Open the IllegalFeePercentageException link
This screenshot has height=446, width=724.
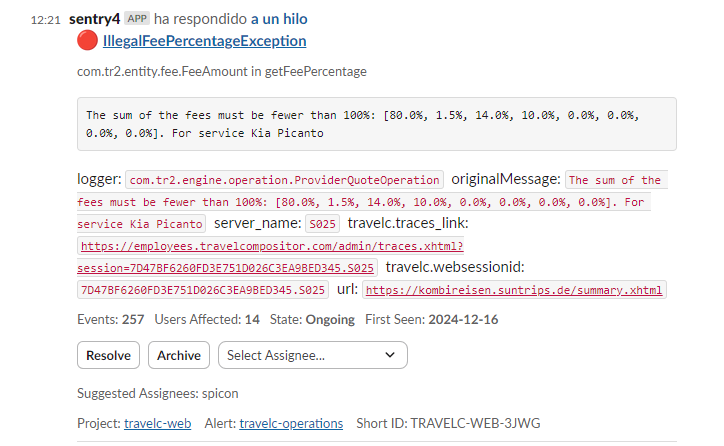204,41
